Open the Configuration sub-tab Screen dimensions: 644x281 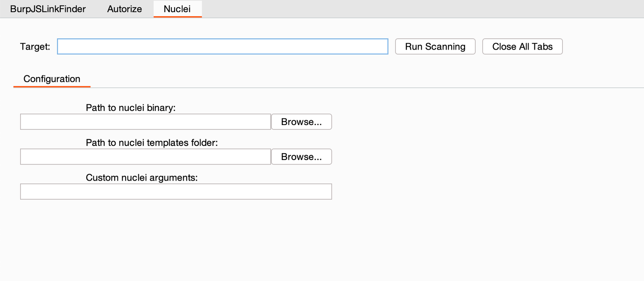[52, 79]
